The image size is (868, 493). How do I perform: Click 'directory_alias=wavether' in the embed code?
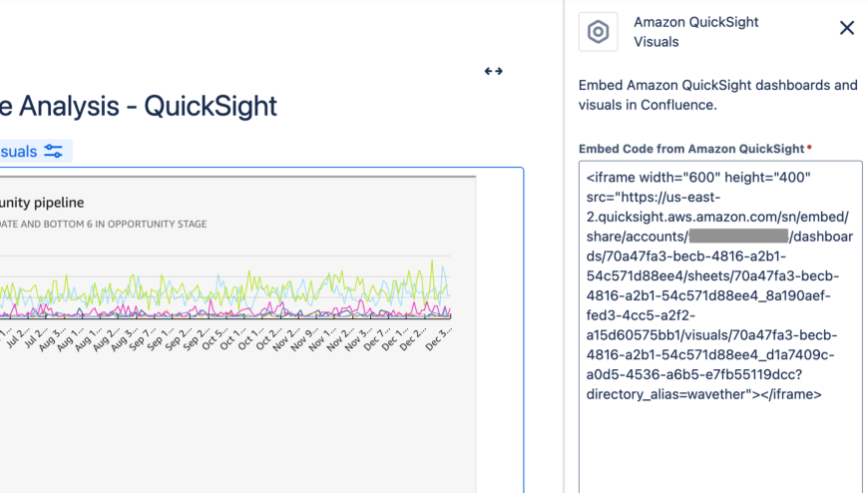(666, 394)
